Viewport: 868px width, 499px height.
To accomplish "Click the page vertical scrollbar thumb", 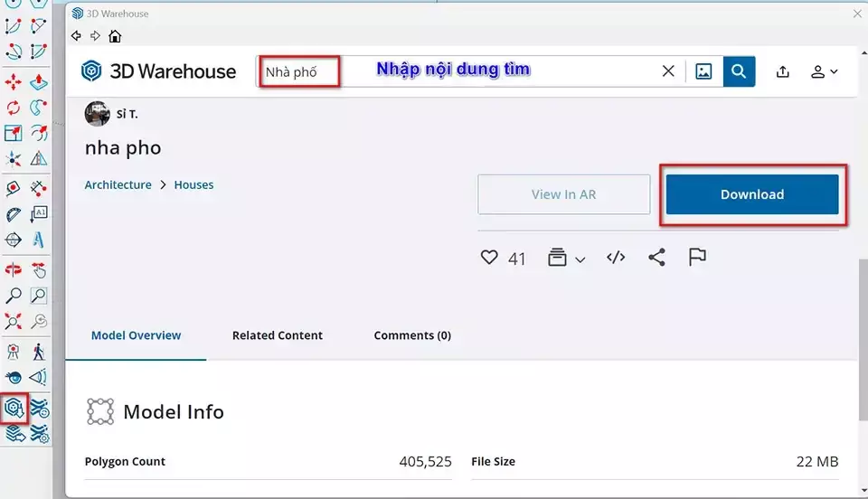I will (863, 339).
